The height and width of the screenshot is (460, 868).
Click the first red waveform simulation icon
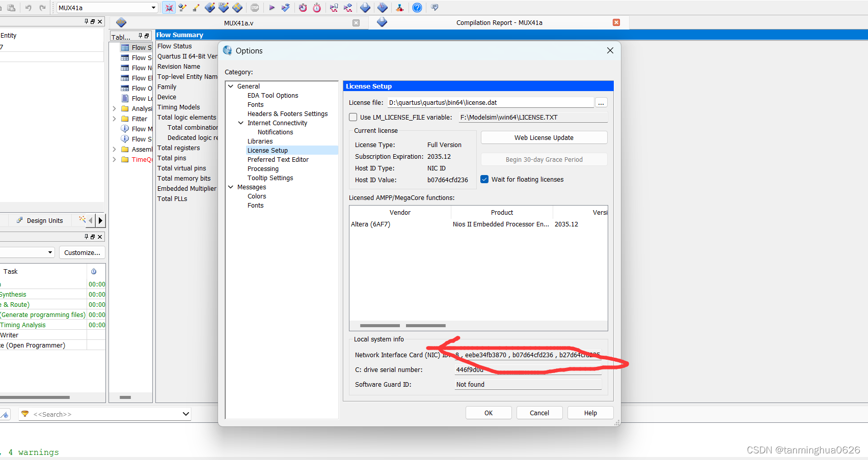click(x=334, y=8)
